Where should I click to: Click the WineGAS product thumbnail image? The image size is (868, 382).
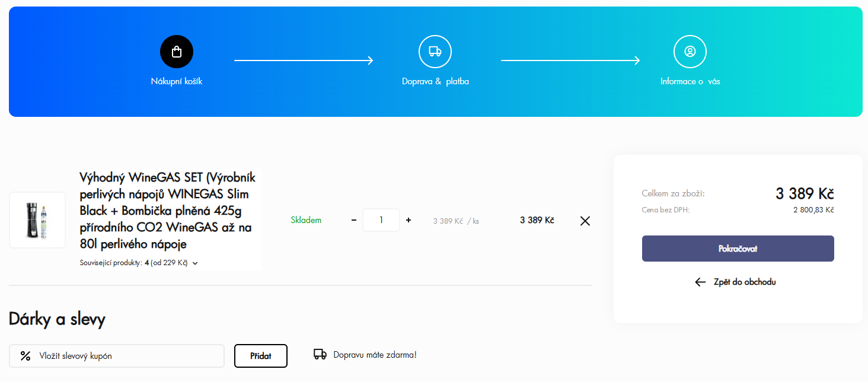[37, 220]
